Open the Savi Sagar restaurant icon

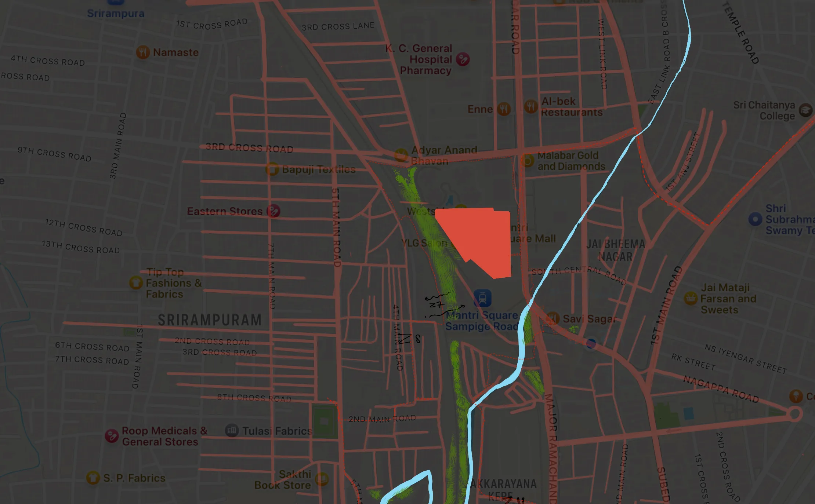point(553,319)
